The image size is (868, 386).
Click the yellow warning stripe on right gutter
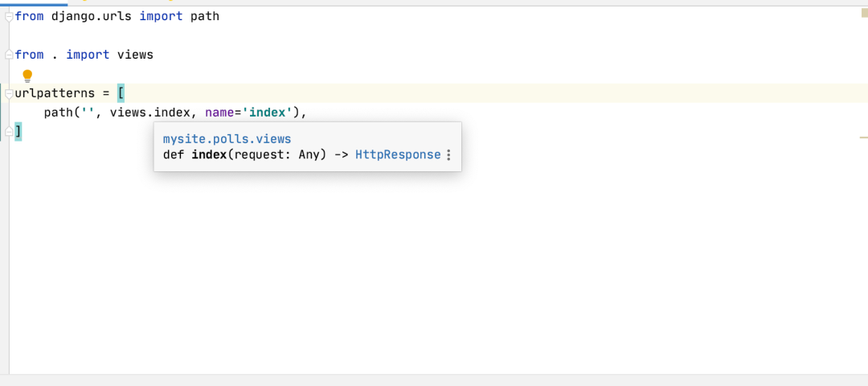pos(863,137)
